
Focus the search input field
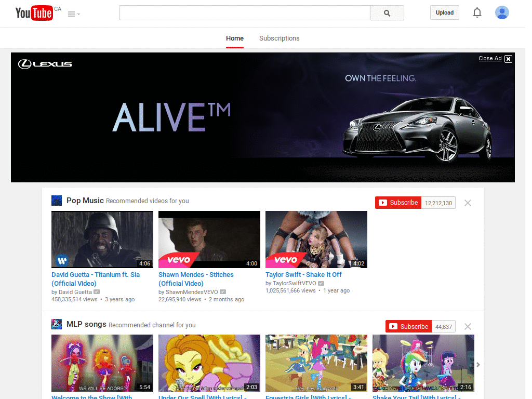(x=245, y=13)
